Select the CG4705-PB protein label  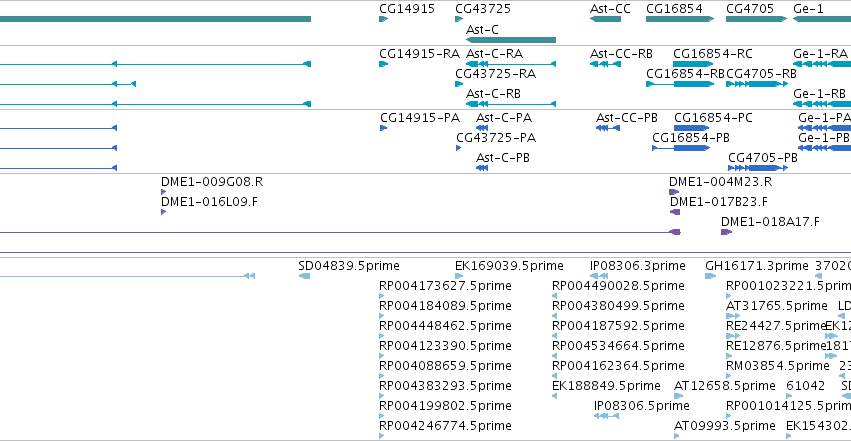point(763,158)
